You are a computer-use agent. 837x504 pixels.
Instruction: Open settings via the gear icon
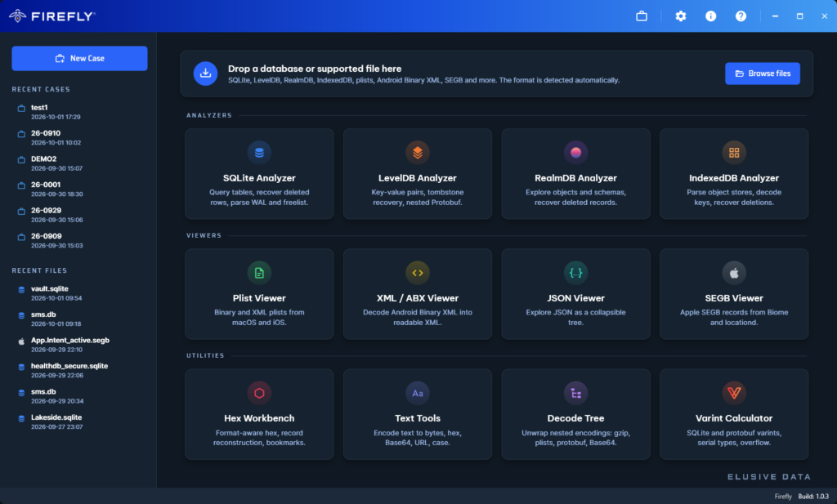click(x=681, y=16)
